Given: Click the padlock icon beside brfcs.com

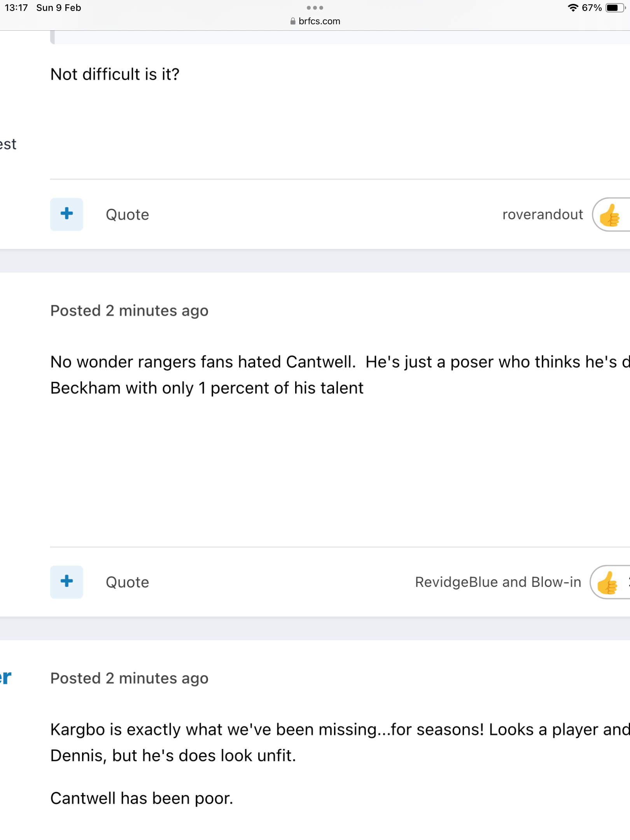Looking at the screenshot, I should (x=292, y=21).
